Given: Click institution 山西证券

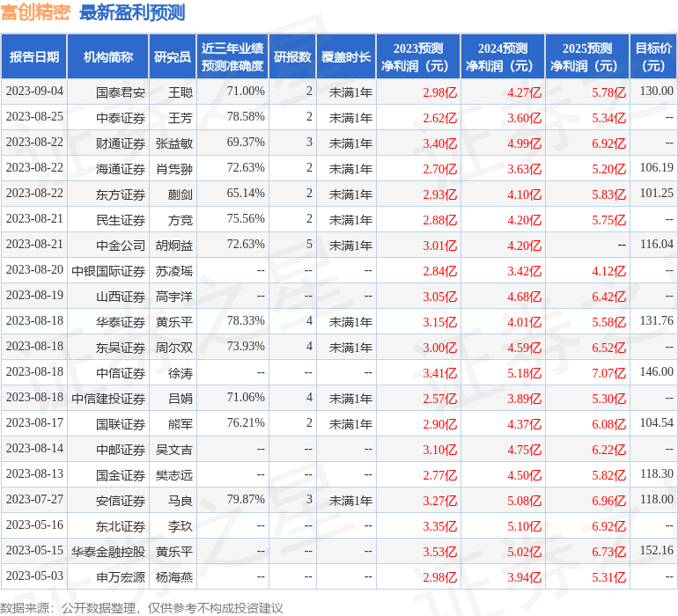Looking at the screenshot, I should [x=121, y=296].
